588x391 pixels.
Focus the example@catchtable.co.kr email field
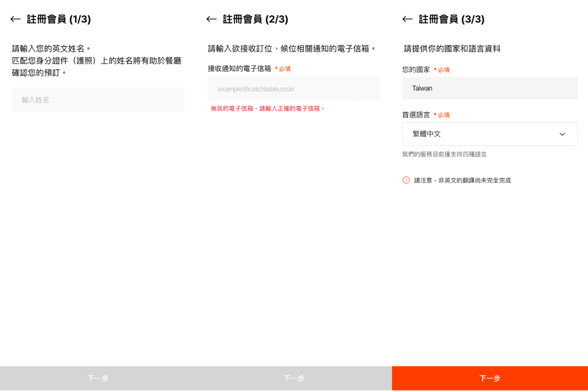[294, 89]
